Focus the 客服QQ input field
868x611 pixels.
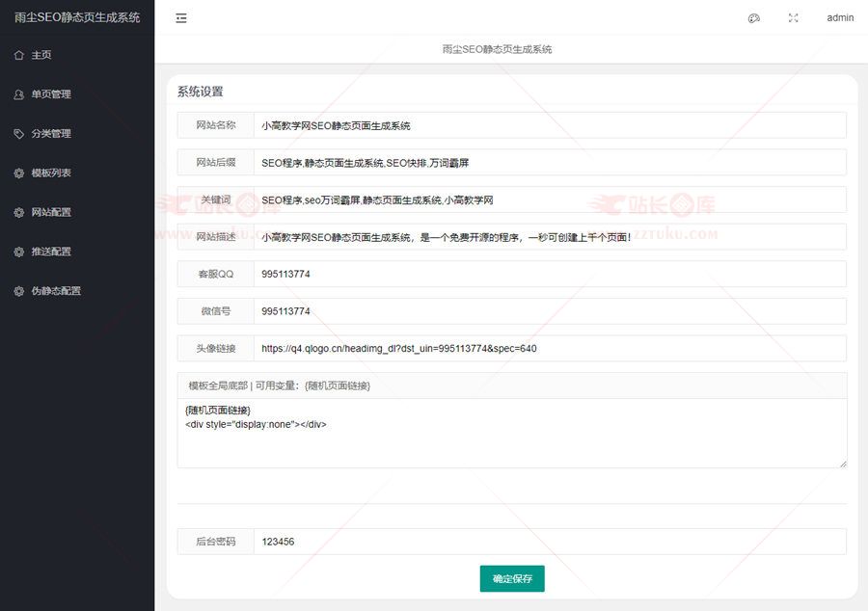click(x=550, y=274)
